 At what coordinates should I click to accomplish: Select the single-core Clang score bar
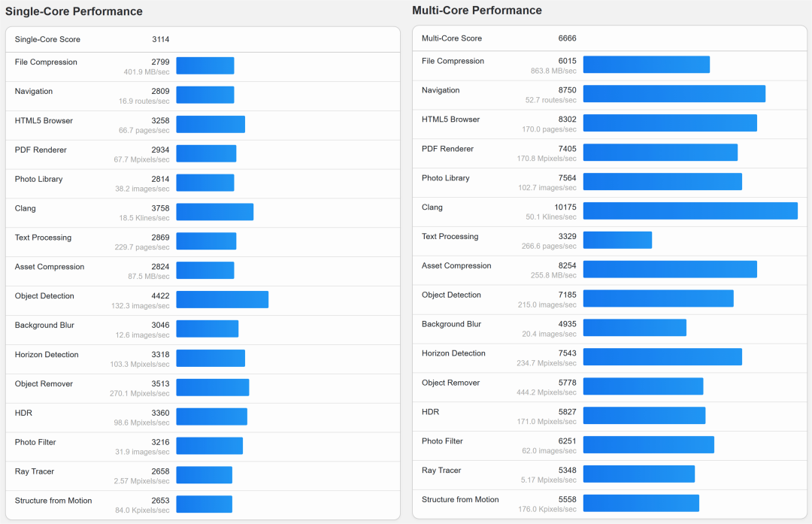(x=215, y=212)
